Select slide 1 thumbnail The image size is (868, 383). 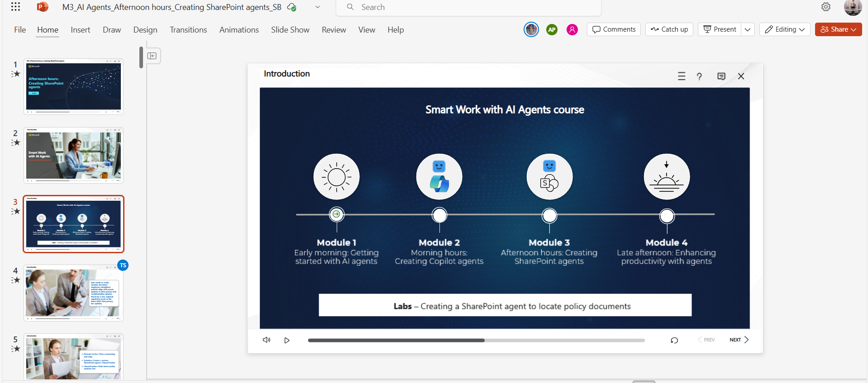(73, 86)
